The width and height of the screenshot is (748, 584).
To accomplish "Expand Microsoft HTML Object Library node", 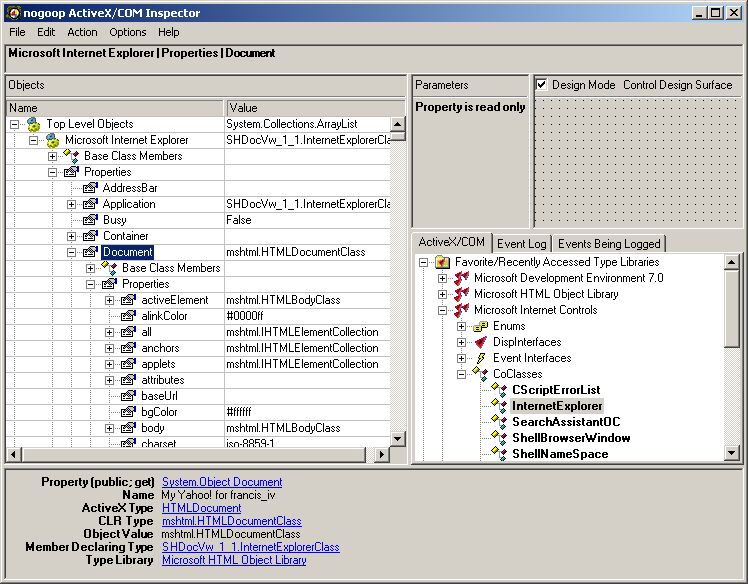I will pos(443,294).
